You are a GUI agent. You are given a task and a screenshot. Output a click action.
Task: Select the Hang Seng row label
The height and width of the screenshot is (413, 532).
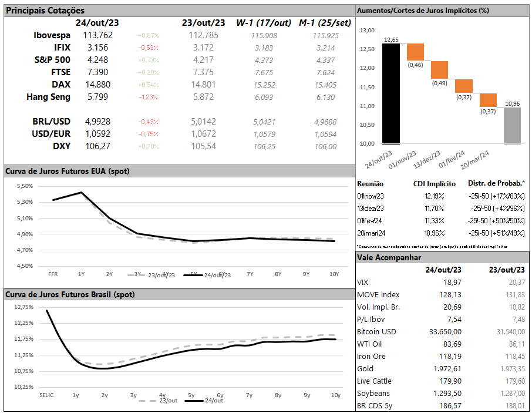pyautogui.click(x=49, y=97)
